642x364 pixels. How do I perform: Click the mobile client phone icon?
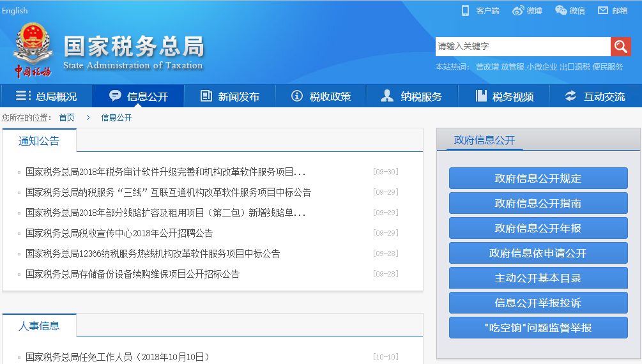pos(465,11)
